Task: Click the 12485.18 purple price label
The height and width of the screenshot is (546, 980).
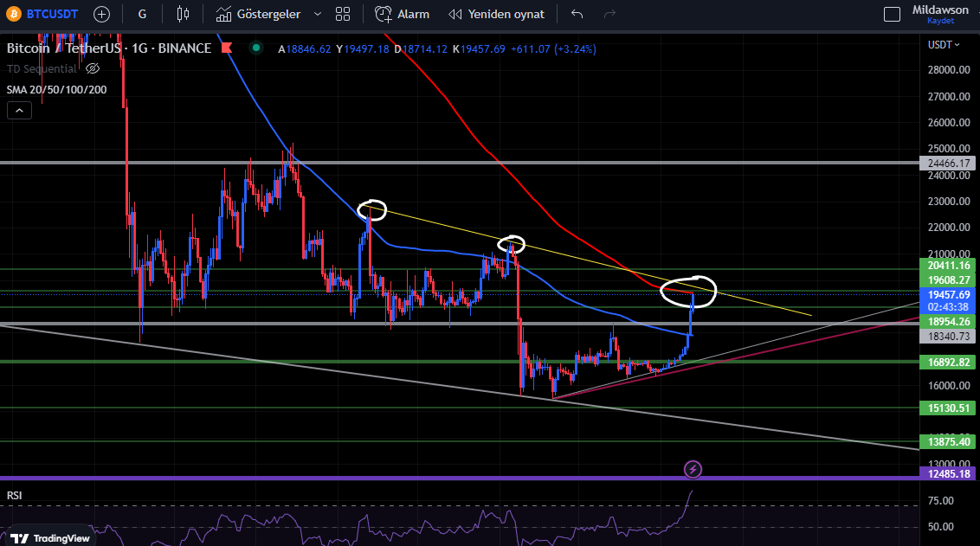Action: tap(948, 473)
